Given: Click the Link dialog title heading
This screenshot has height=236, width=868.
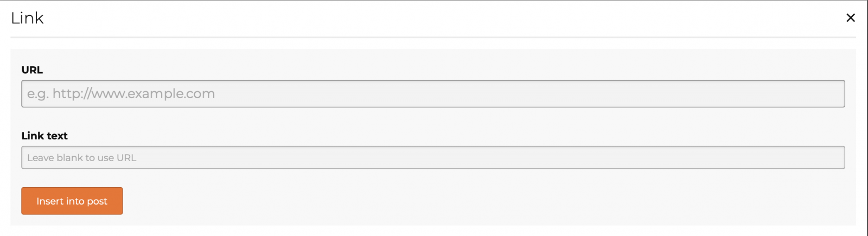Looking at the screenshot, I should point(27,18).
